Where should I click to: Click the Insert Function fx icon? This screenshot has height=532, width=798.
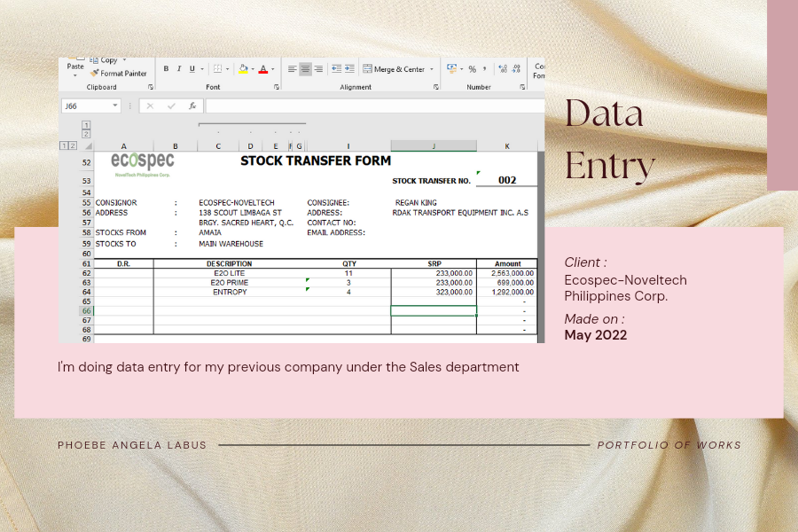coord(192,106)
